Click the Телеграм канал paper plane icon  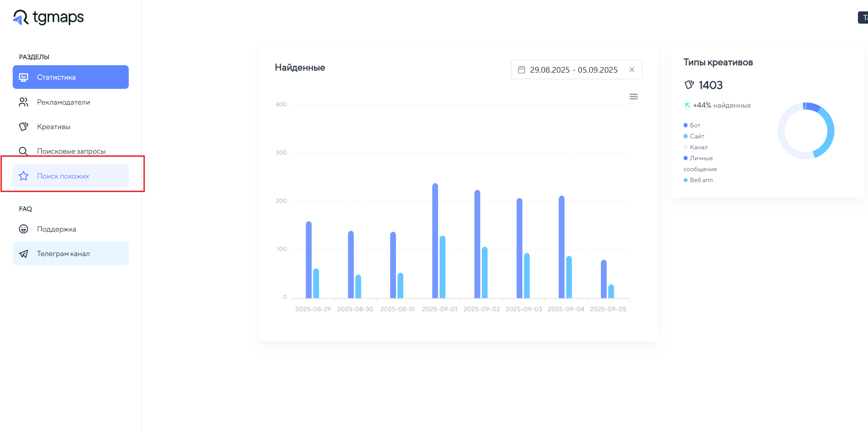[24, 254]
